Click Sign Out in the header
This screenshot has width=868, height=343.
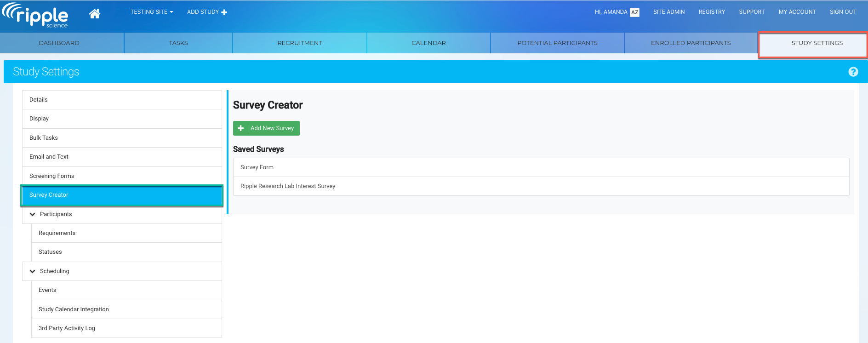(843, 12)
